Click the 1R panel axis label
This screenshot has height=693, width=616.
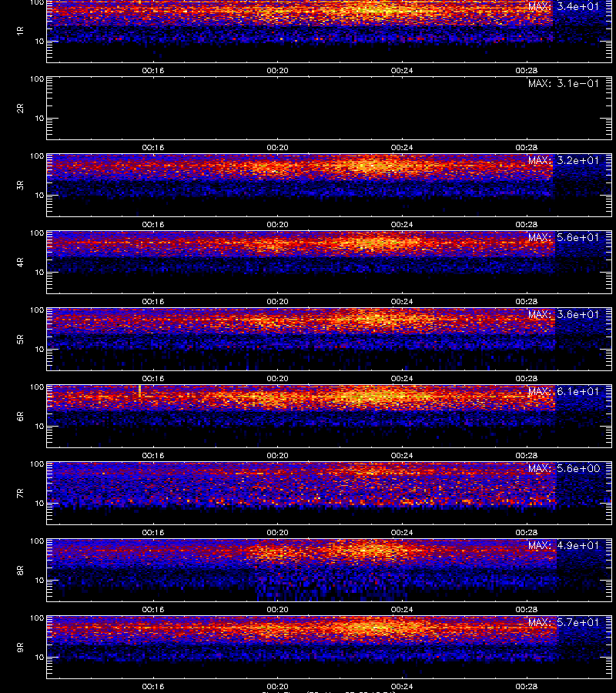point(20,31)
